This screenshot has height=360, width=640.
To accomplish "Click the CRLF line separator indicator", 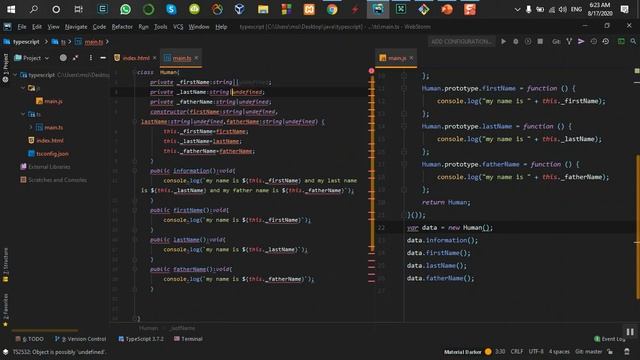I will coord(517,351).
